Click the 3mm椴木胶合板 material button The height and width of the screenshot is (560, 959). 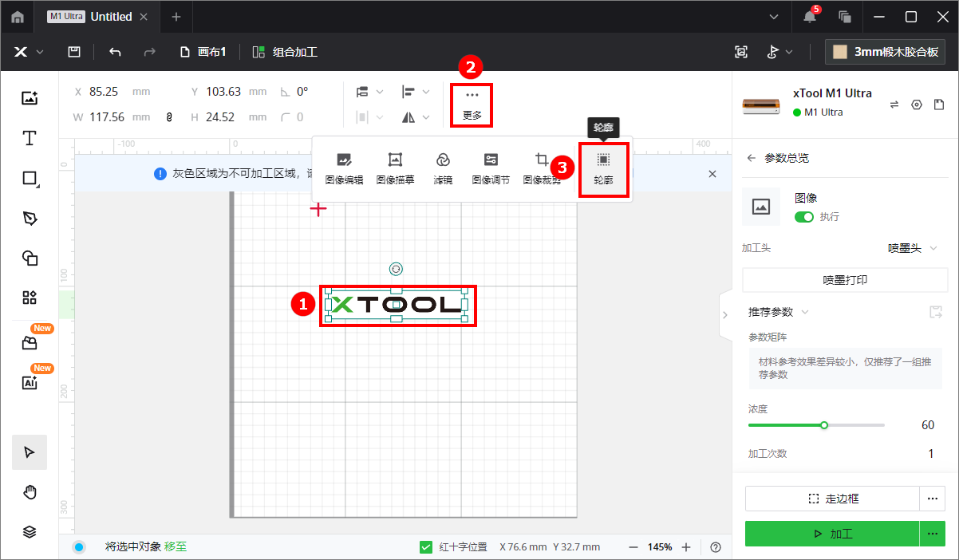886,52
